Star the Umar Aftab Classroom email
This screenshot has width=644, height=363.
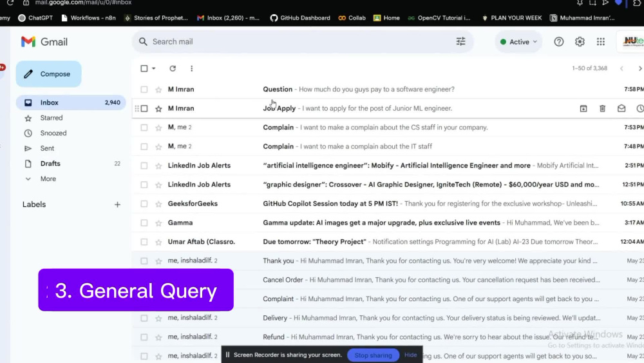coord(158,242)
